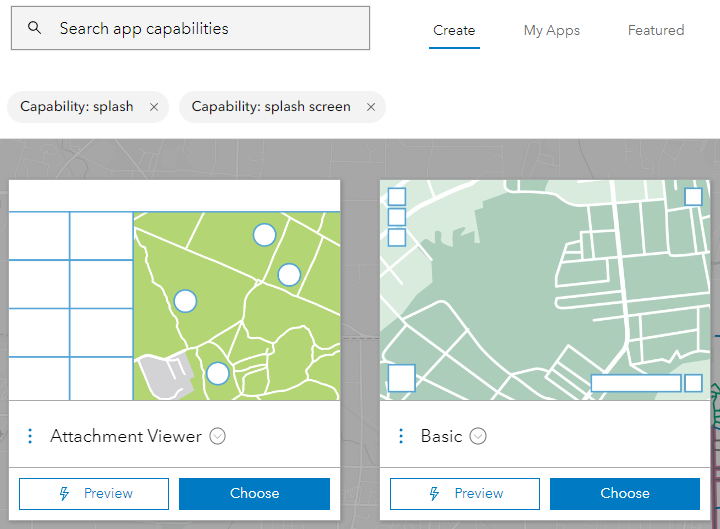The height and width of the screenshot is (529, 720).
Task: Click the Attachment Viewer title text
Action: click(x=126, y=436)
